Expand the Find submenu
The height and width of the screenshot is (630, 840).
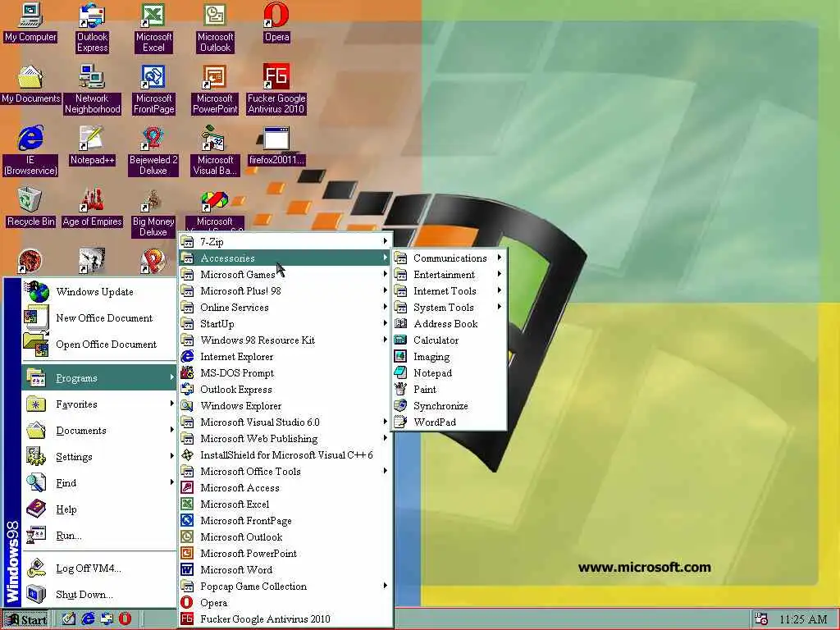99,483
